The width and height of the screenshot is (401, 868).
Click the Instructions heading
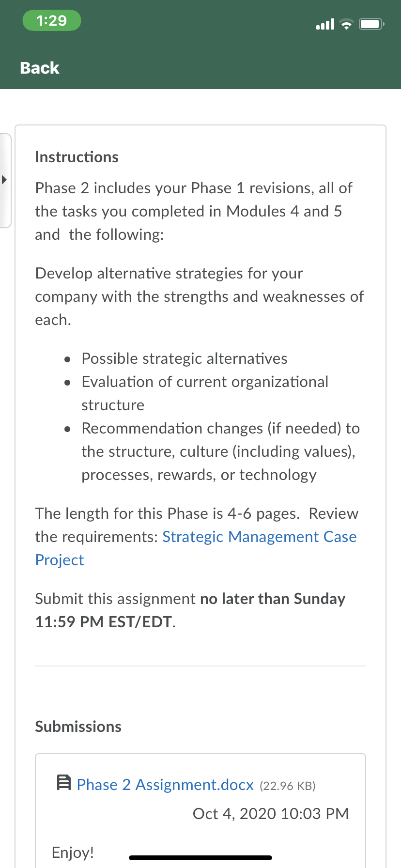(x=77, y=157)
